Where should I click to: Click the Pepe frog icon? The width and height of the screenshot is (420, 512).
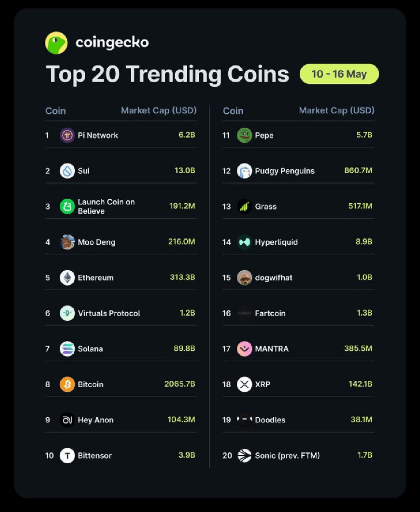tap(244, 135)
